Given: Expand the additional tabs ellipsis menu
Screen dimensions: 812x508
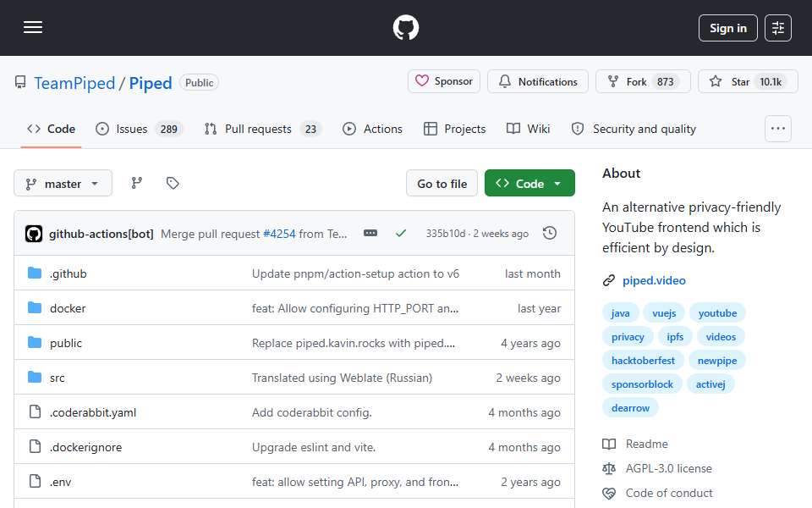Looking at the screenshot, I should pyautogui.click(x=778, y=129).
